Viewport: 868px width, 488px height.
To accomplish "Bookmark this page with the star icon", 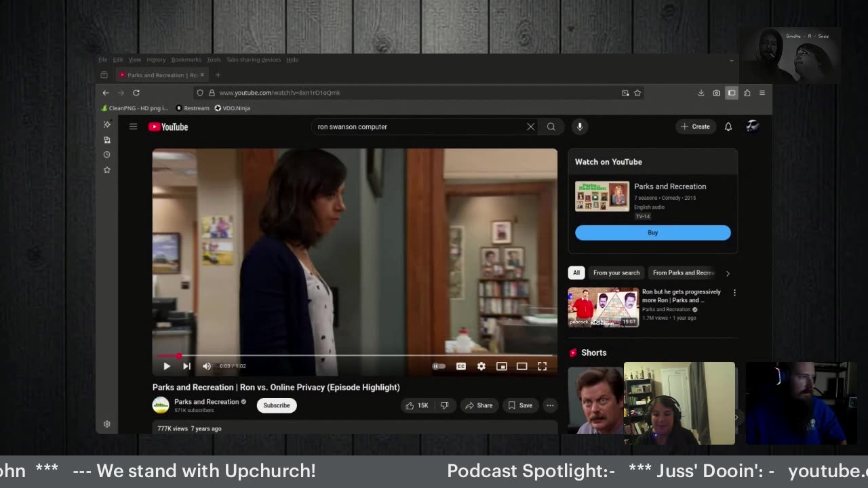I will [637, 93].
